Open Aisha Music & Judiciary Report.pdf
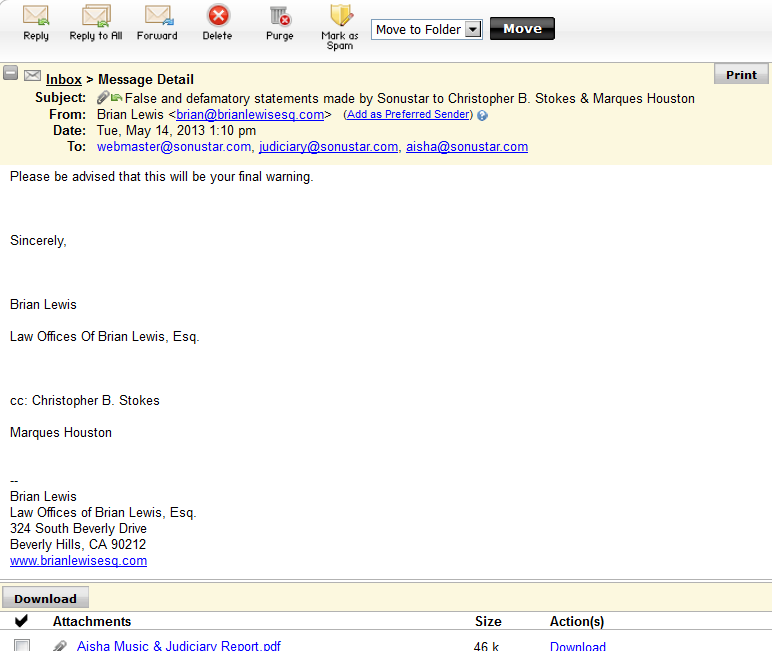 pyautogui.click(x=179, y=646)
